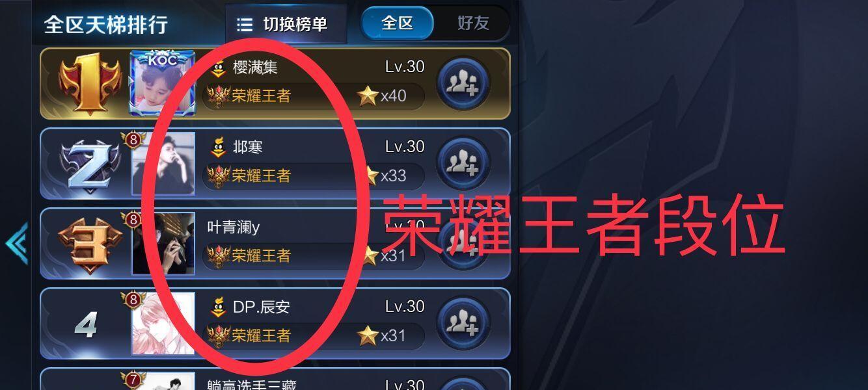Viewport: 868px width, 390px height.
Task: Add friend 樱满集 with plus icon
Action: [x=463, y=83]
